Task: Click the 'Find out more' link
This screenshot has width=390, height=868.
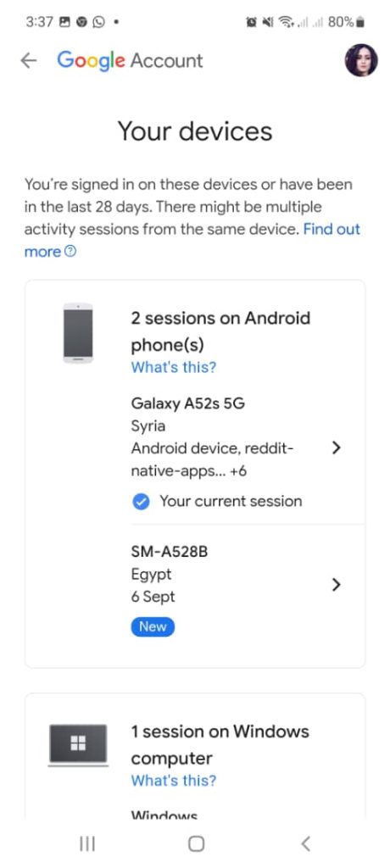Action: click(192, 240)
